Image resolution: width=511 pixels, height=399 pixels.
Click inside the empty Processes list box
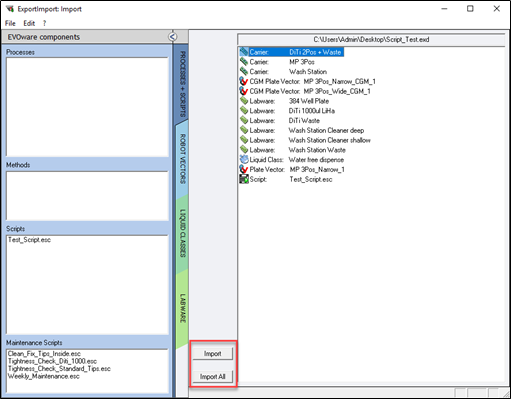pos(87,107)
